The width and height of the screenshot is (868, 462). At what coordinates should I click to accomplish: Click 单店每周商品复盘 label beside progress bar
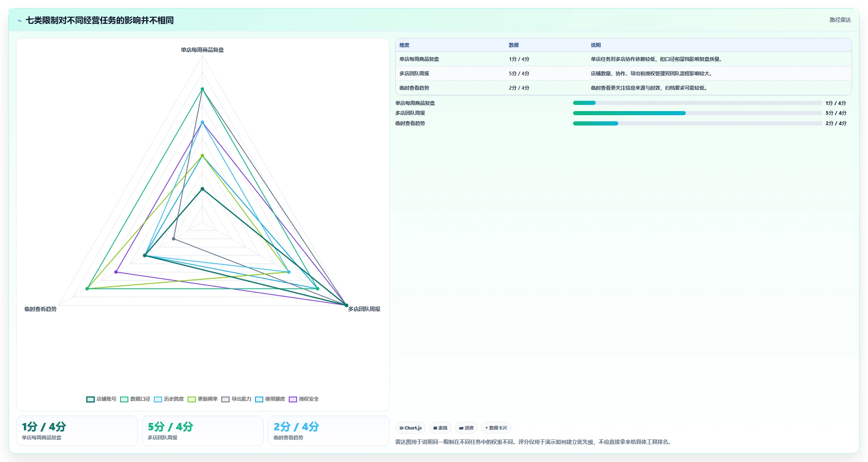point(415,103)
